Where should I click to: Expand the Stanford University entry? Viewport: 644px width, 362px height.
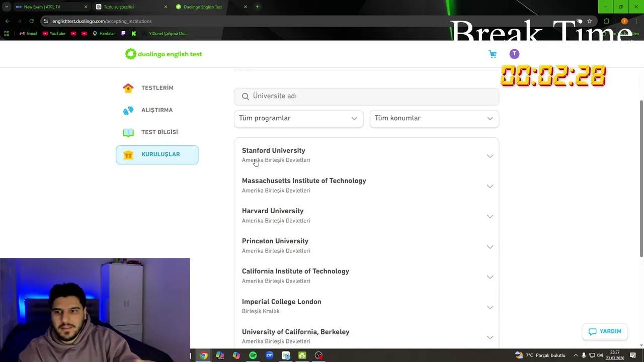[490, 156]
